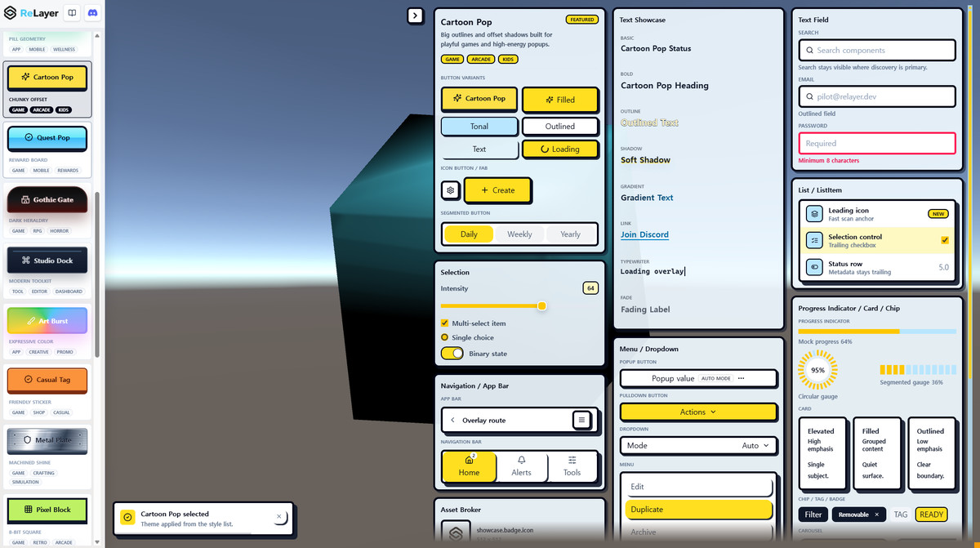Image resolution: width=980 pixels, height=548 pixels.
Task: Click the READY badge
Action: 931,515
